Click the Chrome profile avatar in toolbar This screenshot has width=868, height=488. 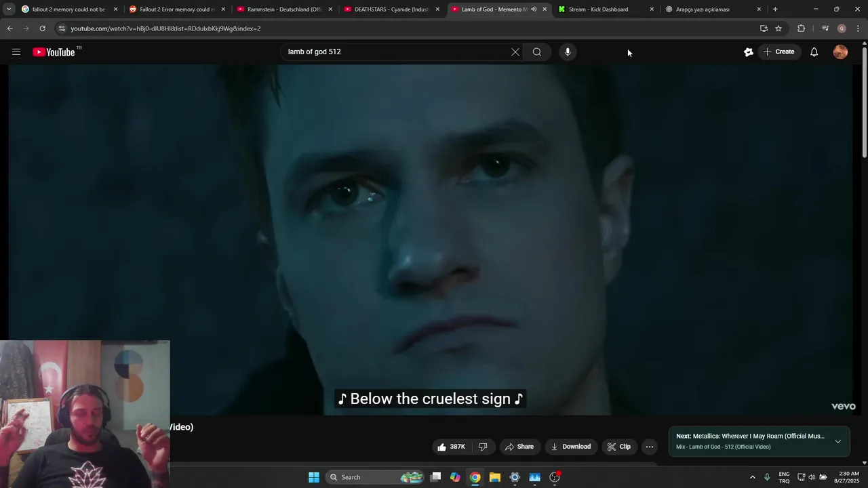(842, 28)
